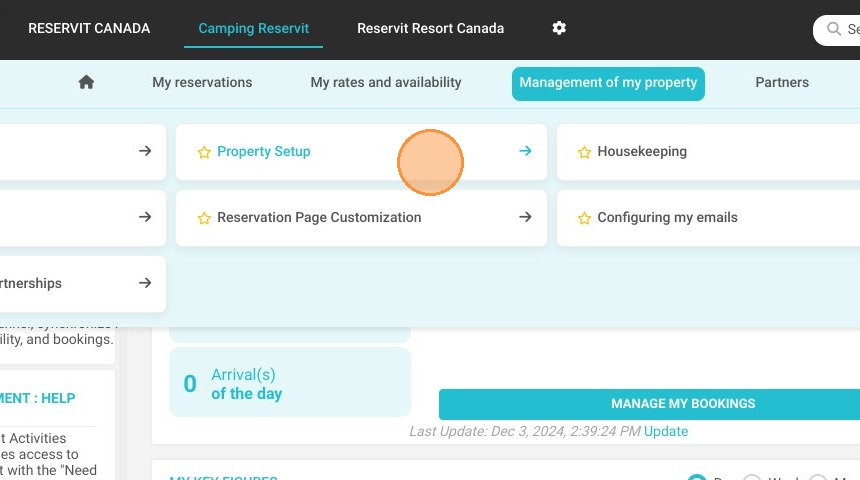This screenshot has height=480, width=860.
Task: Click the Update link beside Last Update
Action: coord(666,431)
